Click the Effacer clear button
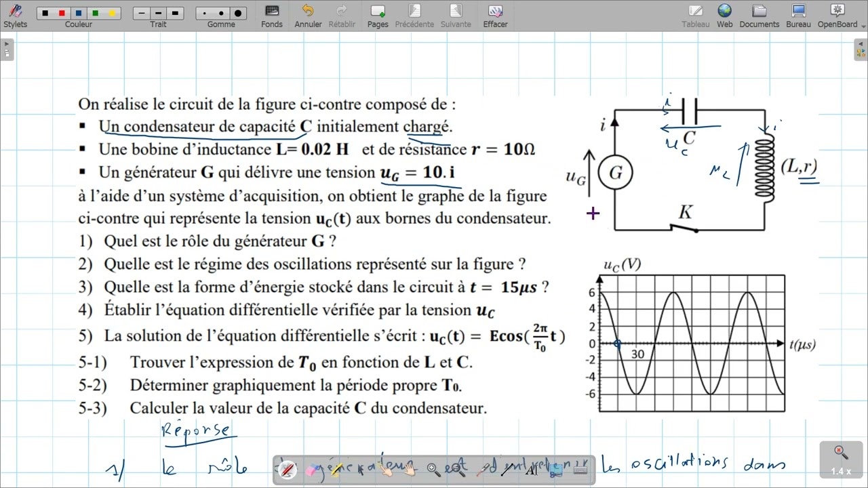This screenshot has width=868, height=488. point(495,16)
